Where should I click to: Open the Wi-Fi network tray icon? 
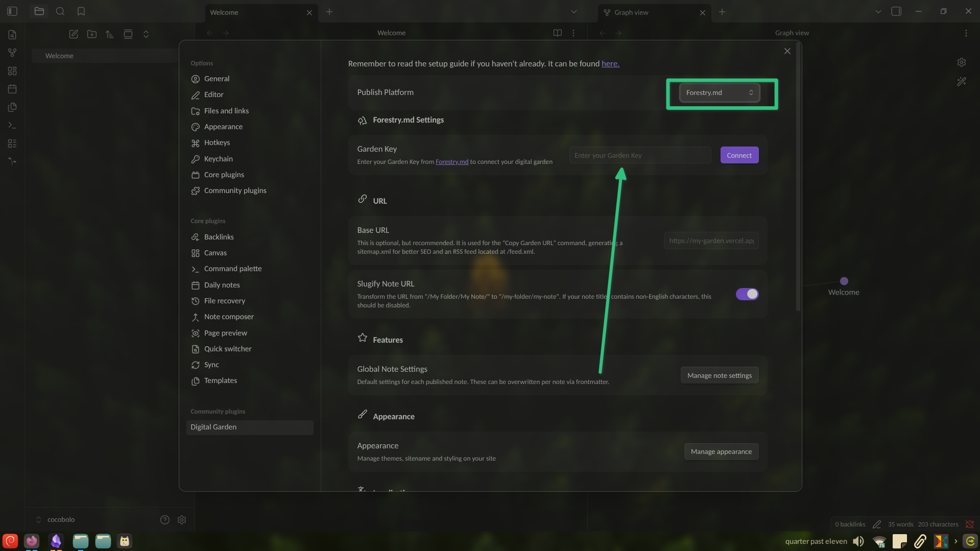point(879,541)
